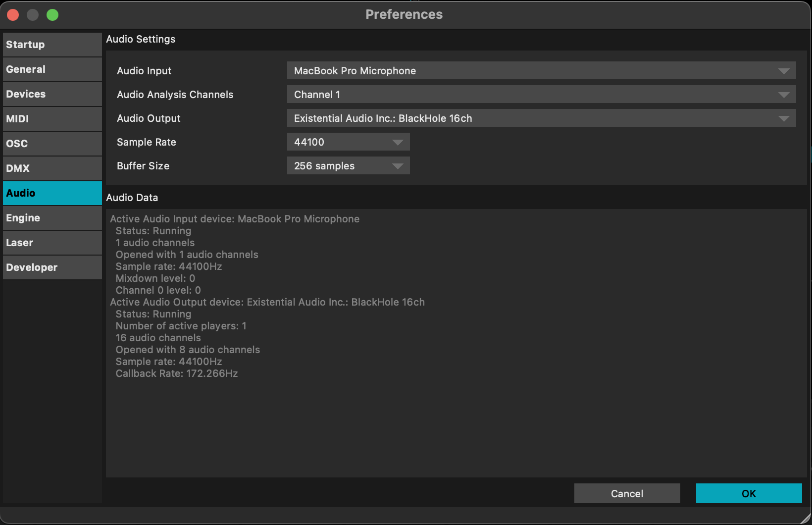Viewport: 812px width, 525px height.
Task: Open the Laser settings tab
Action: [52, 243]
